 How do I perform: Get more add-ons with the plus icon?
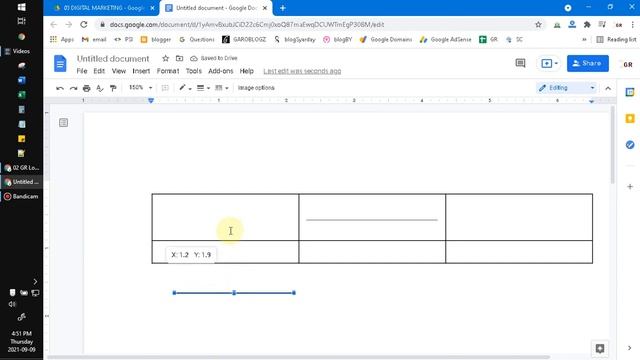(x=630, y=187)
